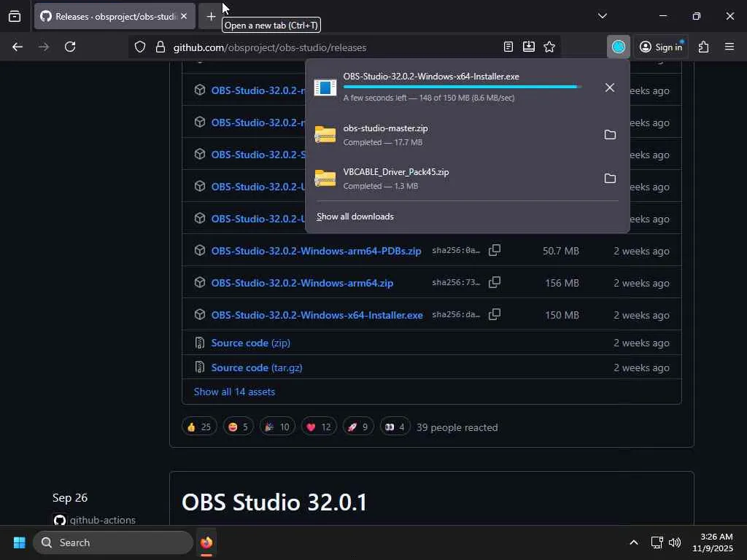
Task: Copy sha256 of x64-Installer.exe
Action: [x=495, y=315]
